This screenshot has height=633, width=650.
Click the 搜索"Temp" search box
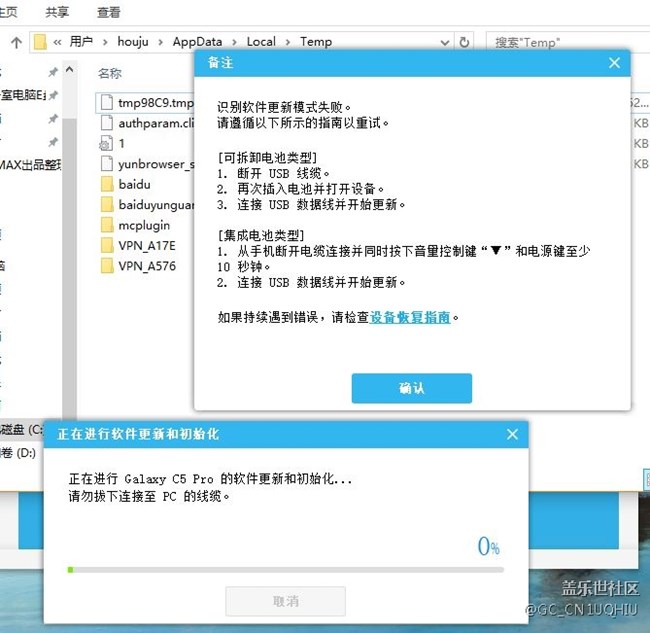click(x=568, y=42)
